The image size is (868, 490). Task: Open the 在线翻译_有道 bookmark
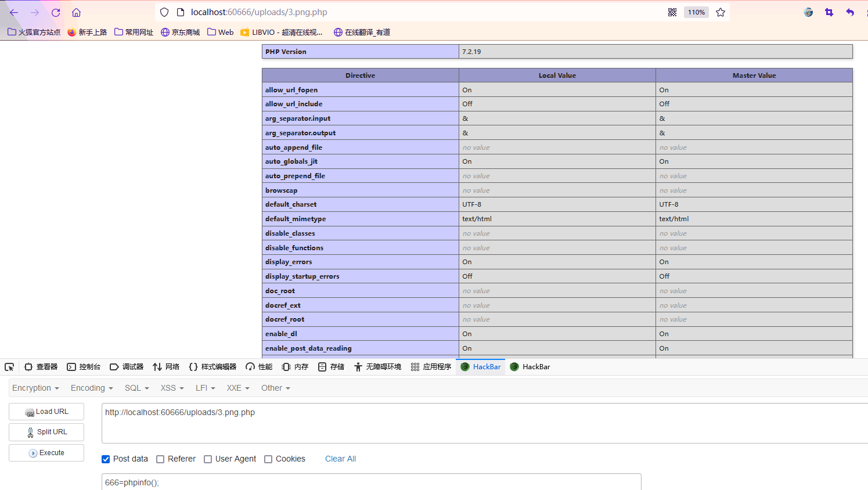362,32
